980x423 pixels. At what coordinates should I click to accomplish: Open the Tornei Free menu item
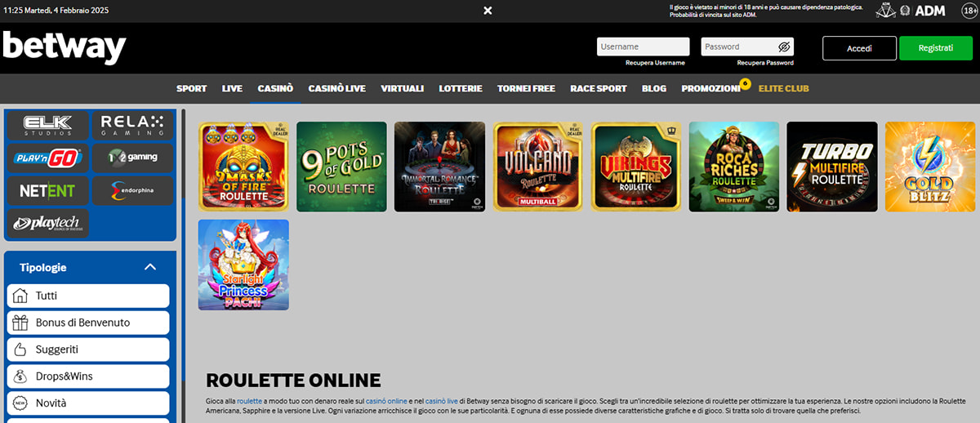526,88
